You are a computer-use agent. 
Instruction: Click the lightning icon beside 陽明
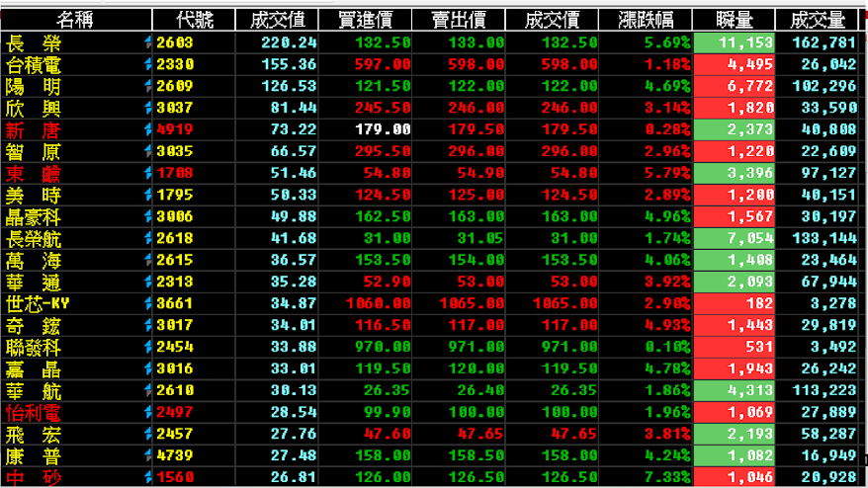coord(148,86)
